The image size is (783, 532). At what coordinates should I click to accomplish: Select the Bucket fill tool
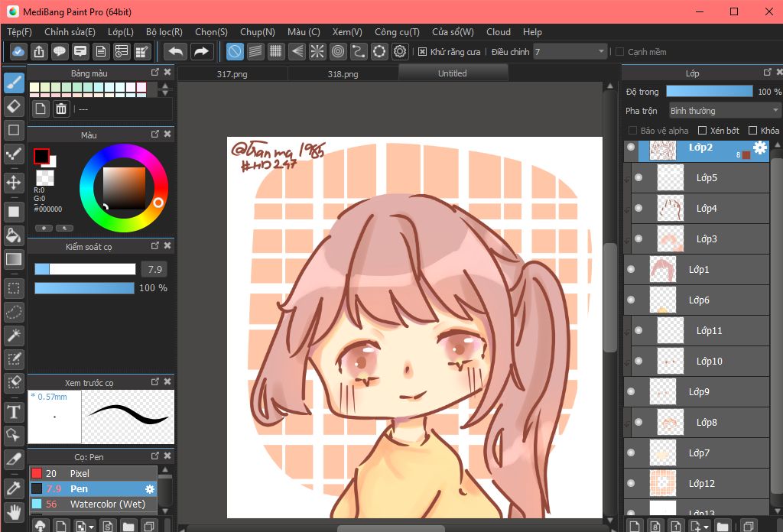tap(14, 235)
